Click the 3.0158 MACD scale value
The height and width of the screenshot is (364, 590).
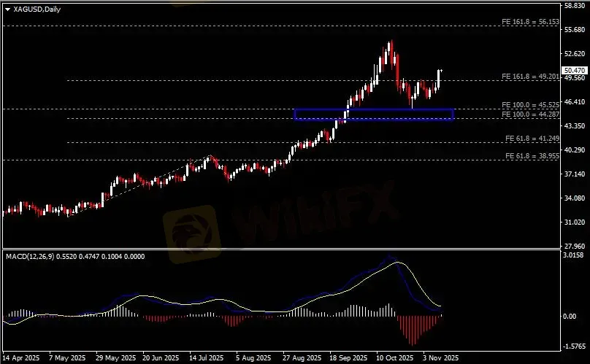574,256
